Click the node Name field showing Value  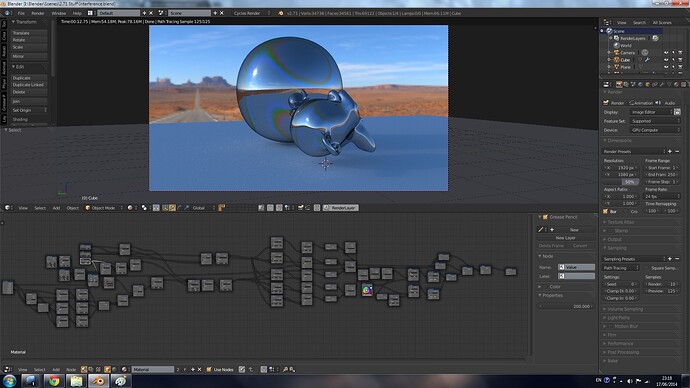tap(576, 267)
